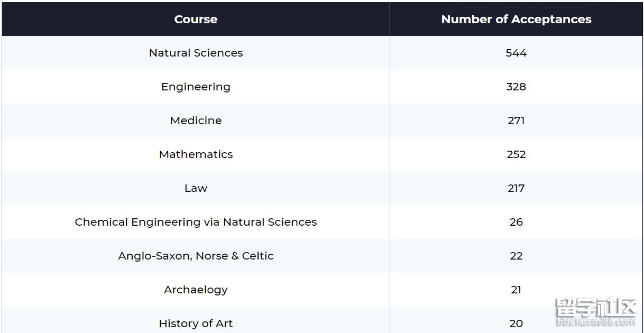
Task: Click Chemical Engineering via Natural Sciences
Action: 196,222
